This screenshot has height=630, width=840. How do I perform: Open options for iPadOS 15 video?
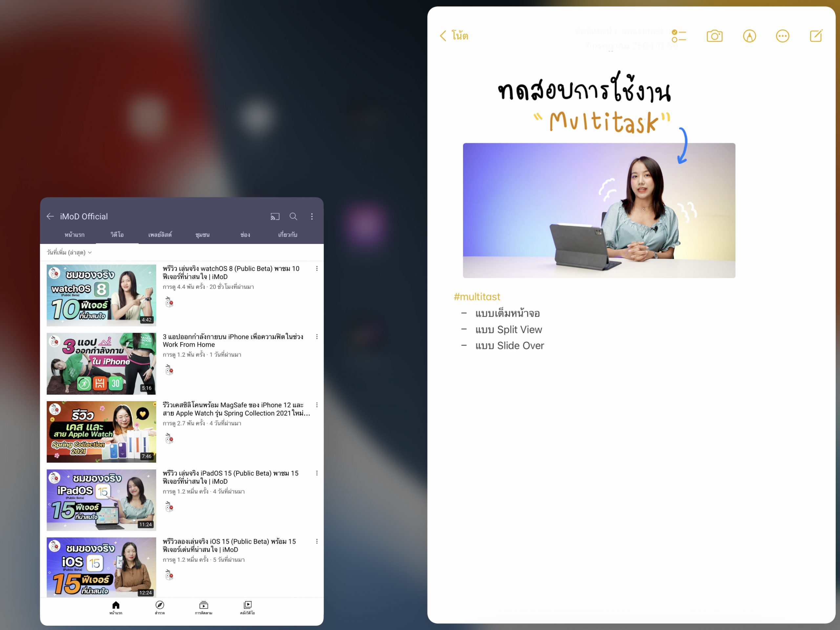[317, 473]
